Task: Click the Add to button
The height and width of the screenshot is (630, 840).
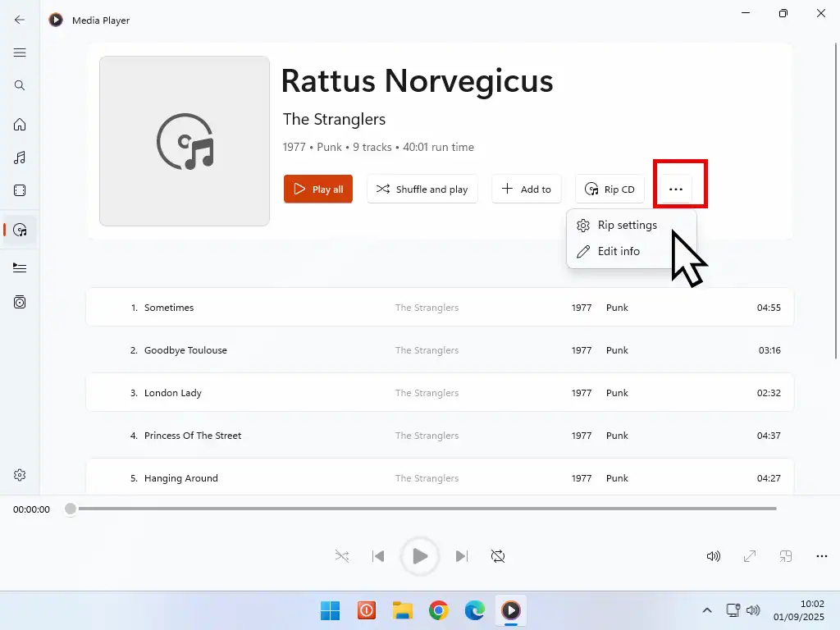Action: [526, 189]
